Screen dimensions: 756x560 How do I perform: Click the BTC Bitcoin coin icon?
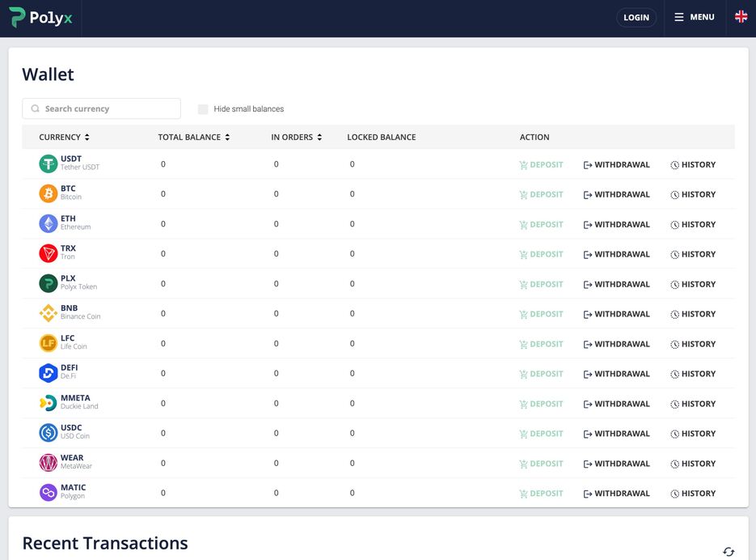[49, 193]
